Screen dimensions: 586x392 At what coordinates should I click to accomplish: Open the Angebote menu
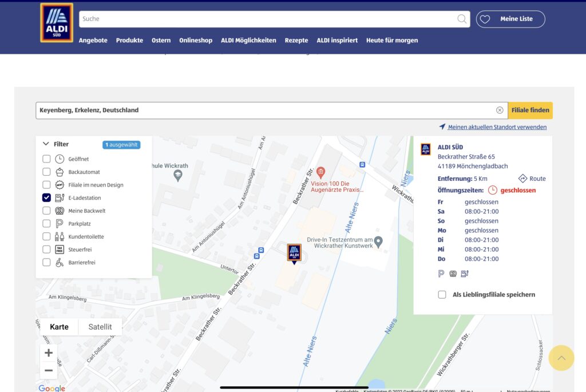(93, 41)
